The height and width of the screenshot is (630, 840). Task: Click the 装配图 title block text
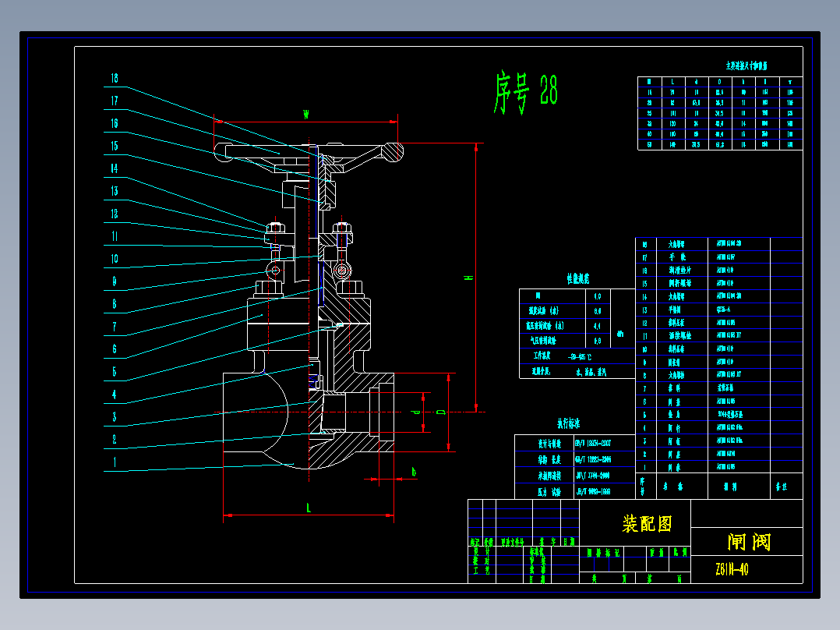pos(647,523)
